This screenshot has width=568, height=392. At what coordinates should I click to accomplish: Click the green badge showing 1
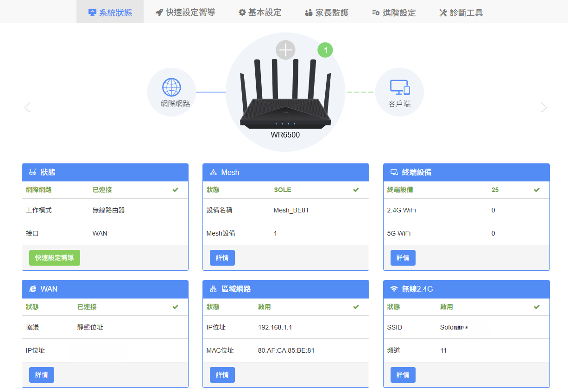coord(325,50)
